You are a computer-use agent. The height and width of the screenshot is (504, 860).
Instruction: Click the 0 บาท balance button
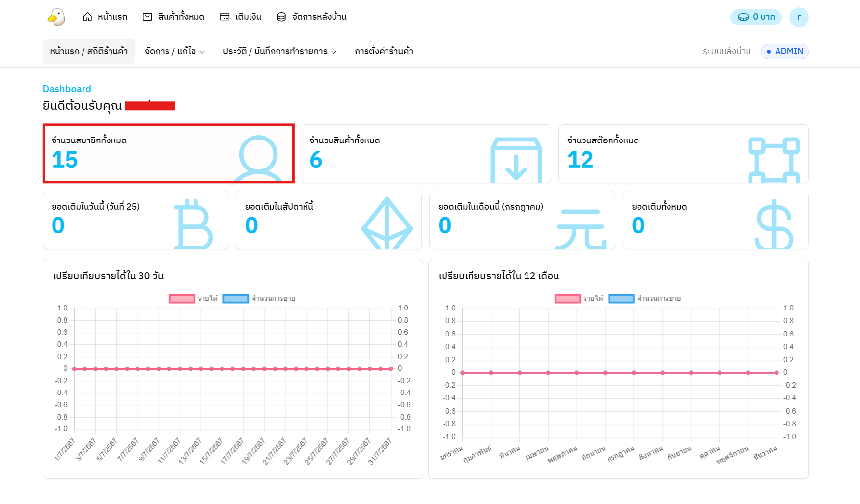[x=756, y=17]
